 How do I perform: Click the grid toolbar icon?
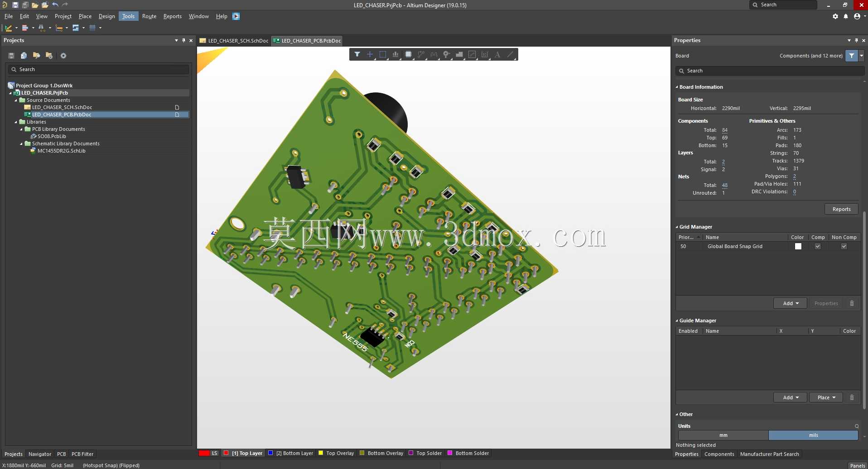point(92,28)
